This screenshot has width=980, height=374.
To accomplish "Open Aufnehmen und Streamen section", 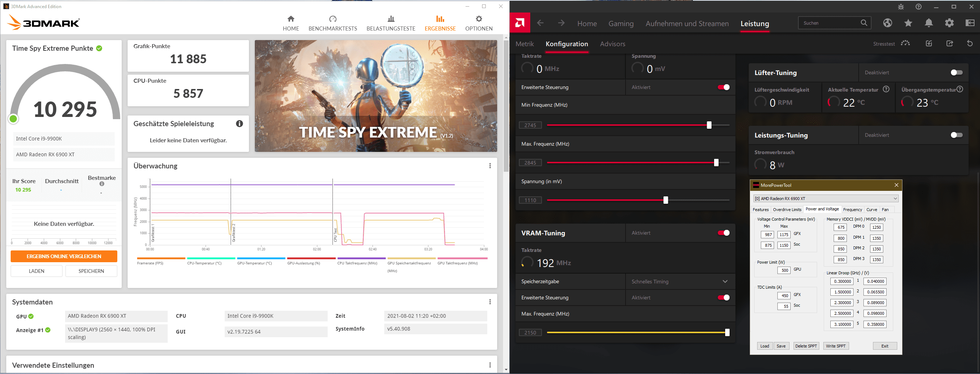I will [687, 24].
